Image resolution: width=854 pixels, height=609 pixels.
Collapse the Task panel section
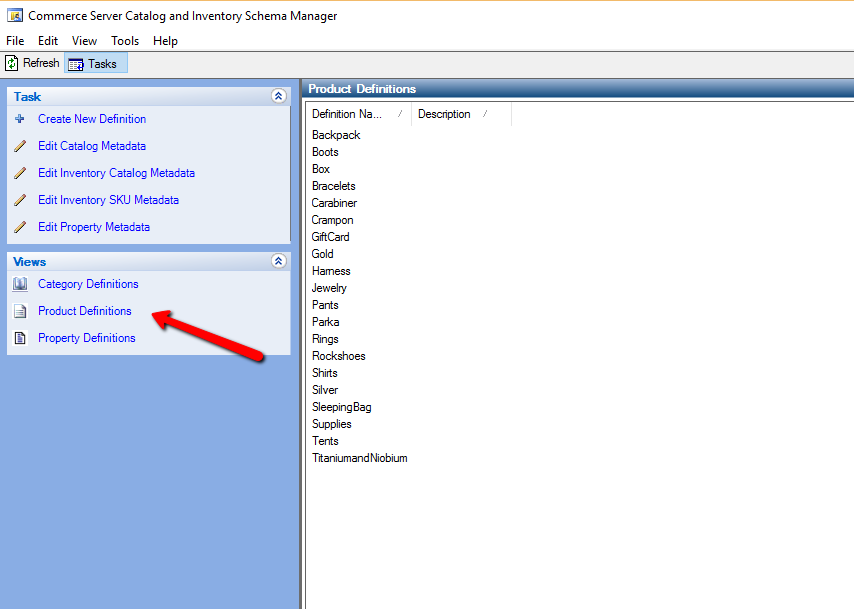click(278, 96)
